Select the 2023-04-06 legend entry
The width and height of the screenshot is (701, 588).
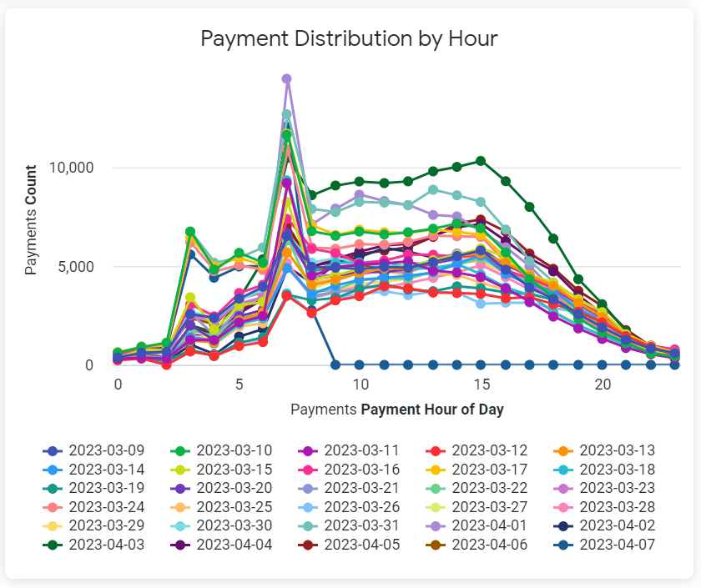coord(477,545)
